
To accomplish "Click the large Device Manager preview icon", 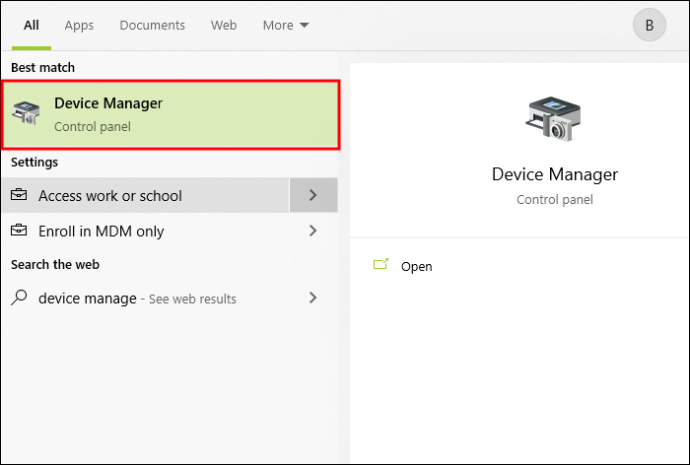I will 554,119.
